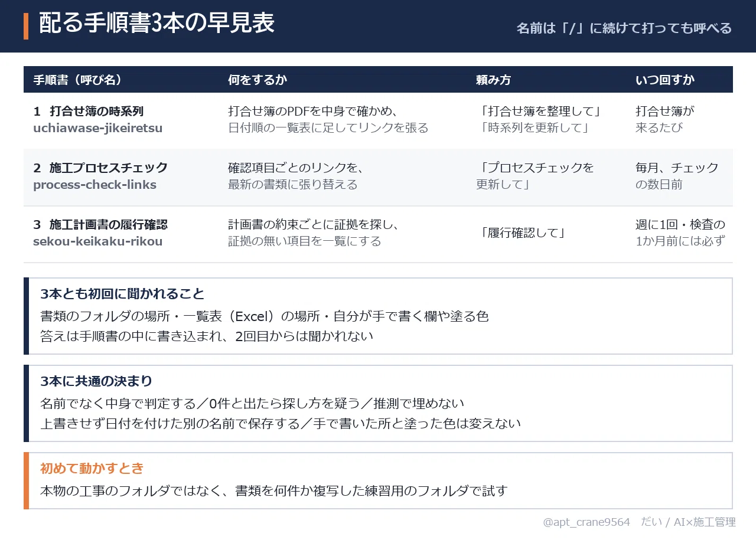The image size is (756, 540).
Task: Click the line starting "答えは手順書の中に書き込まれ"
Action: coord(207,336)
